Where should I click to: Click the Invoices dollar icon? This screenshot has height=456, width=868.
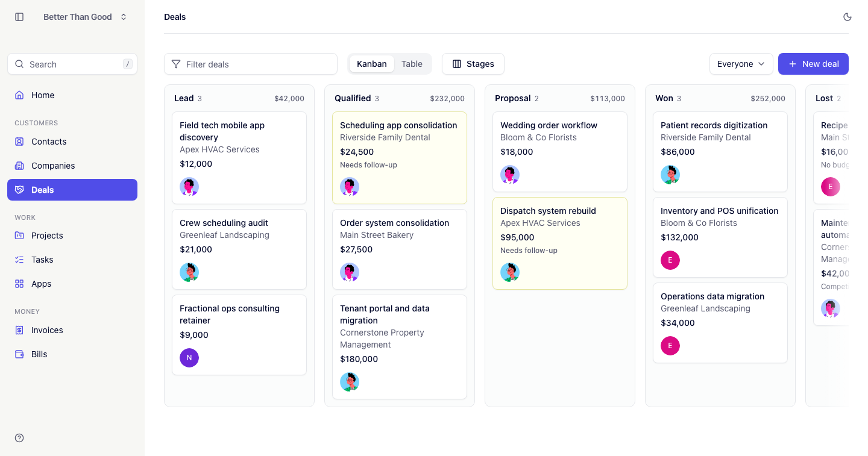point(19,330)
